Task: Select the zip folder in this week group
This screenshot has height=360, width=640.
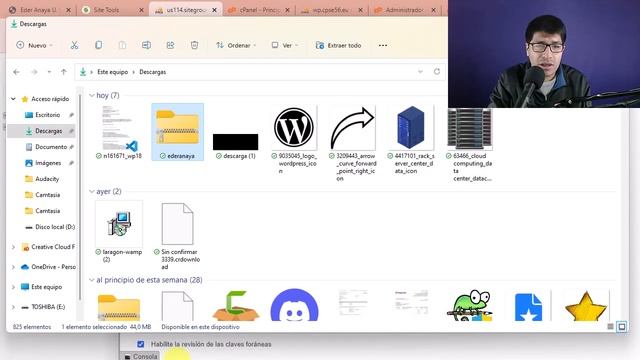Action: tap(119, 307)
